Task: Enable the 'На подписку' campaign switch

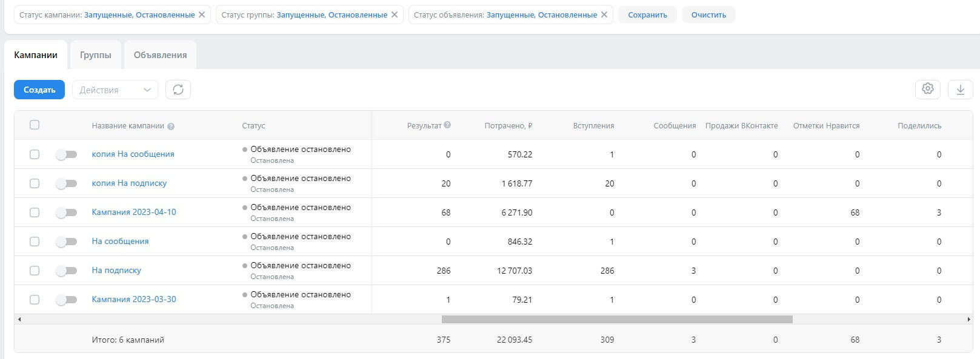Action: click(66, 271)
